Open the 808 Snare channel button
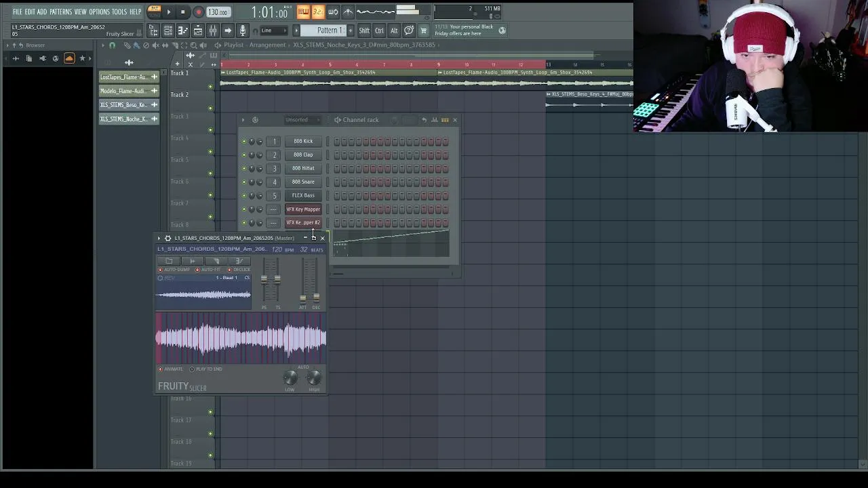868x488 pixels. click(x=303, y=182)
